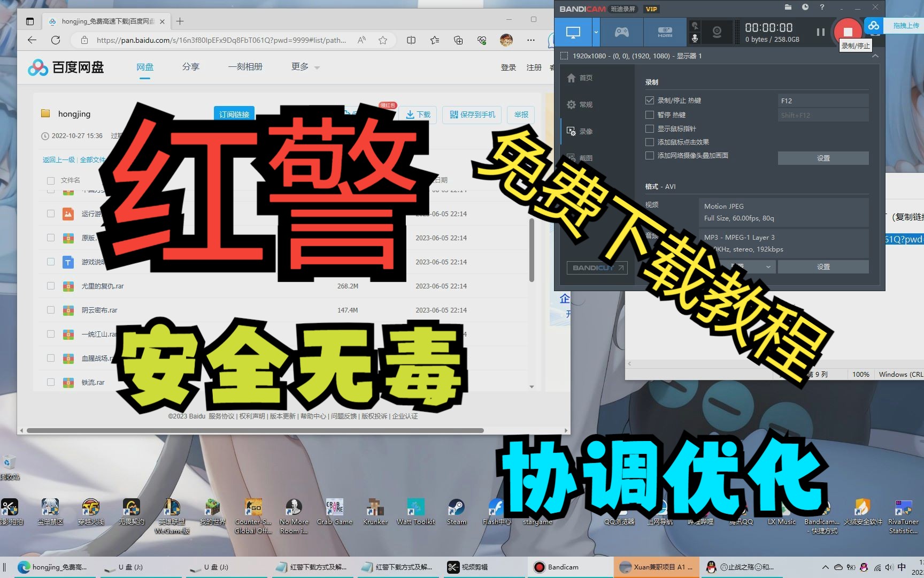This screenshot has width=924, height=578.
Task: Open the 首页 section in Bandicam sidebar
Action: [x=580, y=78]
